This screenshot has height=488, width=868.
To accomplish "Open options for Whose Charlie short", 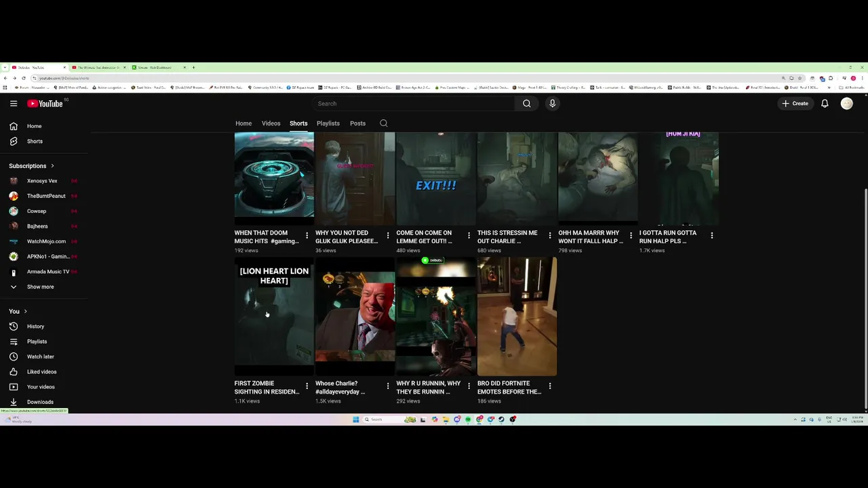I will click(x=388, y=386).
